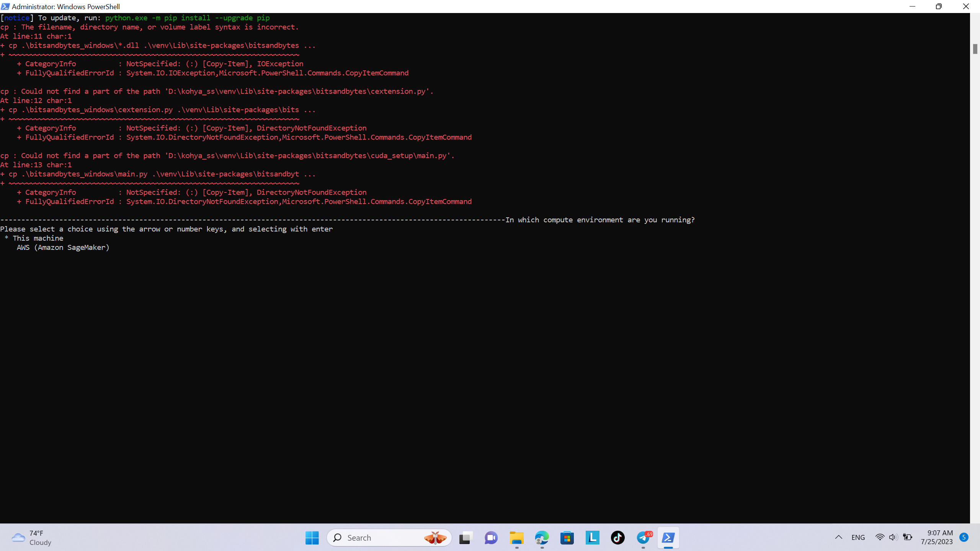Click 'At line:12 char:1' error line

[36, 101]
